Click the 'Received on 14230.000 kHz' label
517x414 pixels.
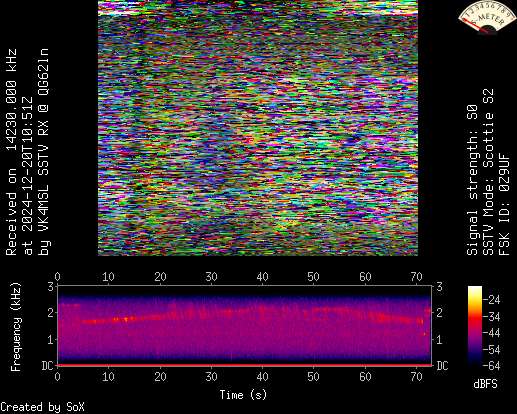click(11, 152)
